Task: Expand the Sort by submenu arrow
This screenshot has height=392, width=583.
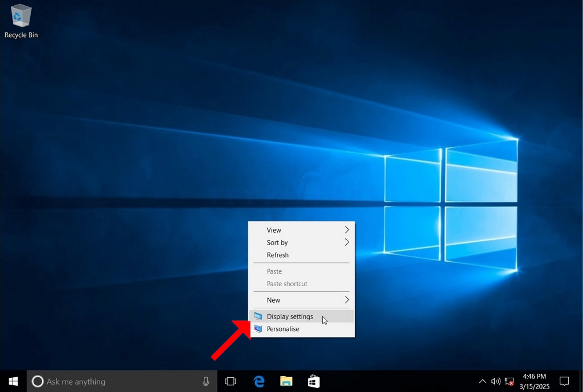Action: (347, 242)
